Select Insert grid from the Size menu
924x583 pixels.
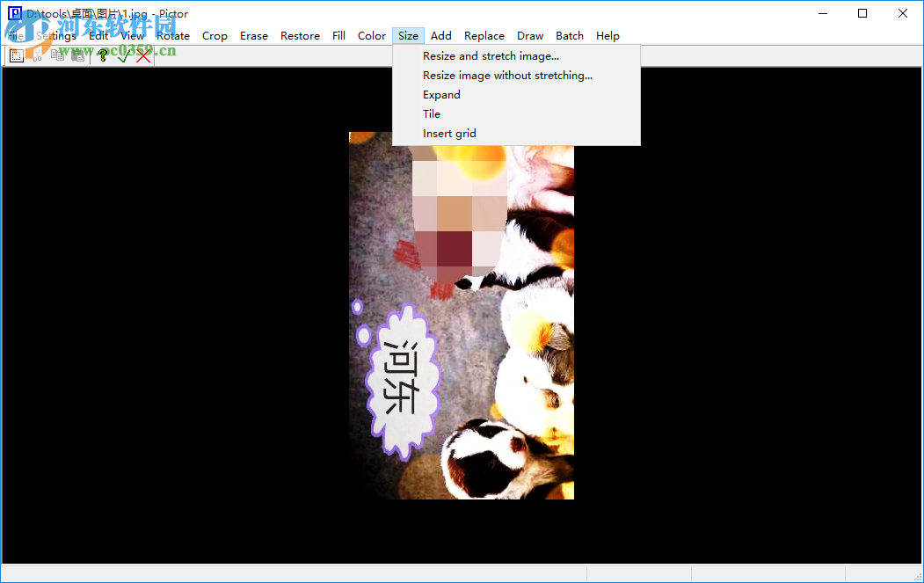tap(449, 133)
